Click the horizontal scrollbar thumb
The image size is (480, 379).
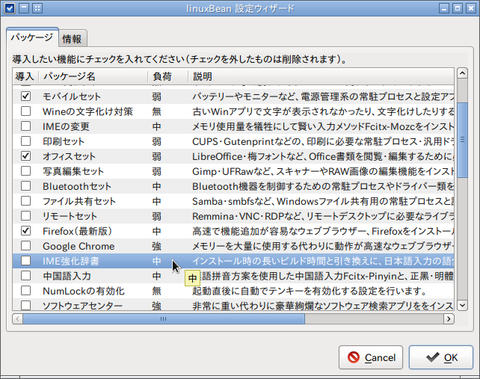tap(163, 319)
